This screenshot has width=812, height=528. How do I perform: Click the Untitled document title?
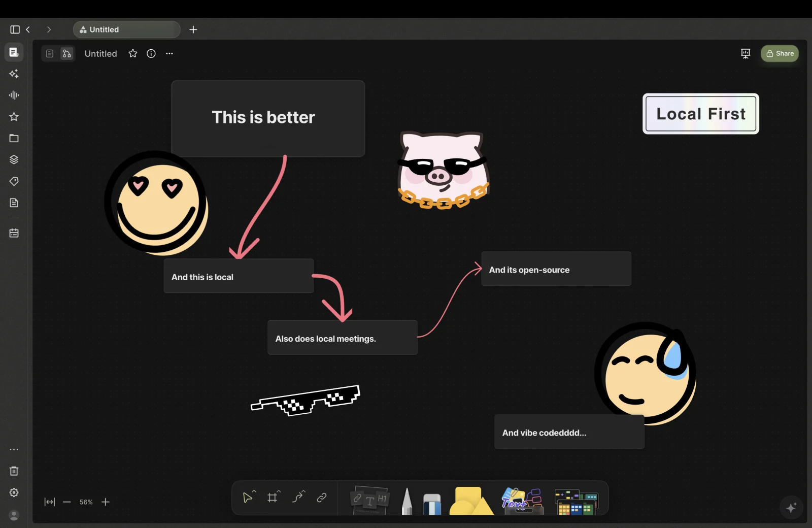point(100,53)
